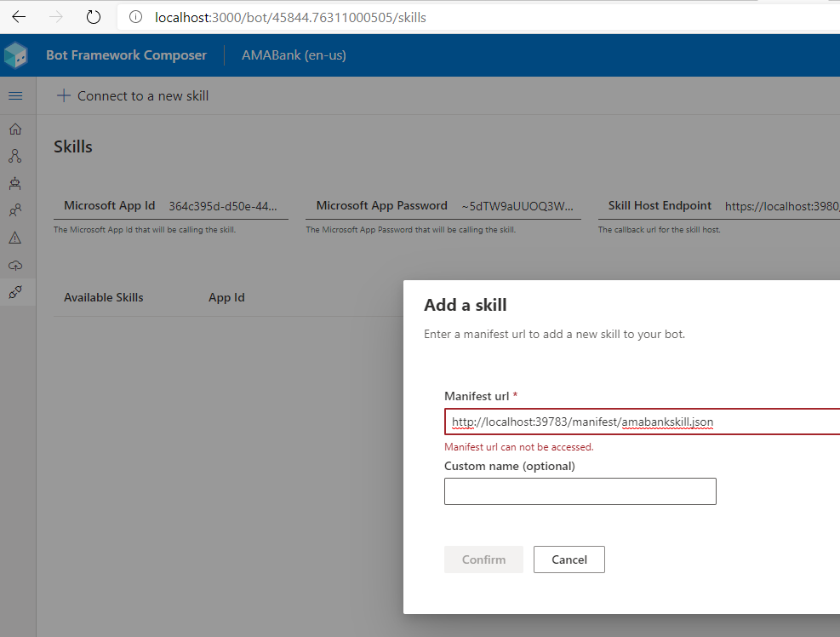Viewport: 840px width, 637px height.
Task: Open Bot Responses from the sidebar
Action: (x=15, y=183)
